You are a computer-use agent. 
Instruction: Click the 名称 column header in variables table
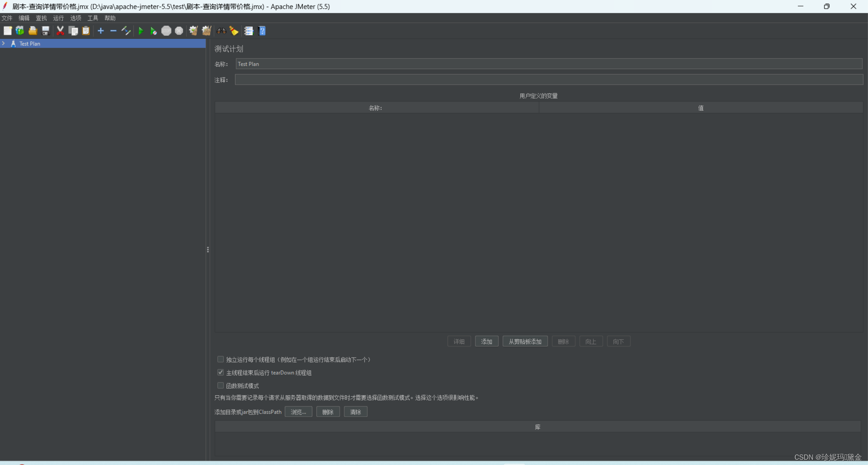(x=377, y=108)
